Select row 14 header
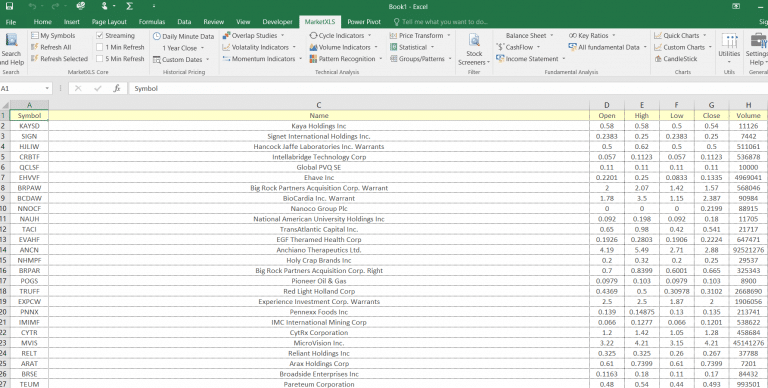The height and width of the screenshot is (388, 768). point(5,250)
